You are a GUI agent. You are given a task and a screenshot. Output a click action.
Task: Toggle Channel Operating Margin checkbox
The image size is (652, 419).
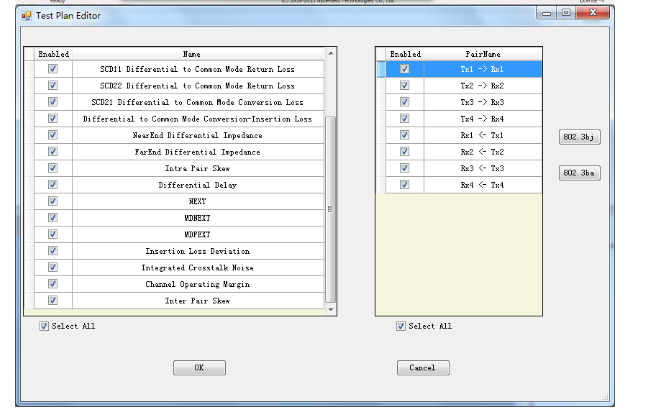point(53,284)
